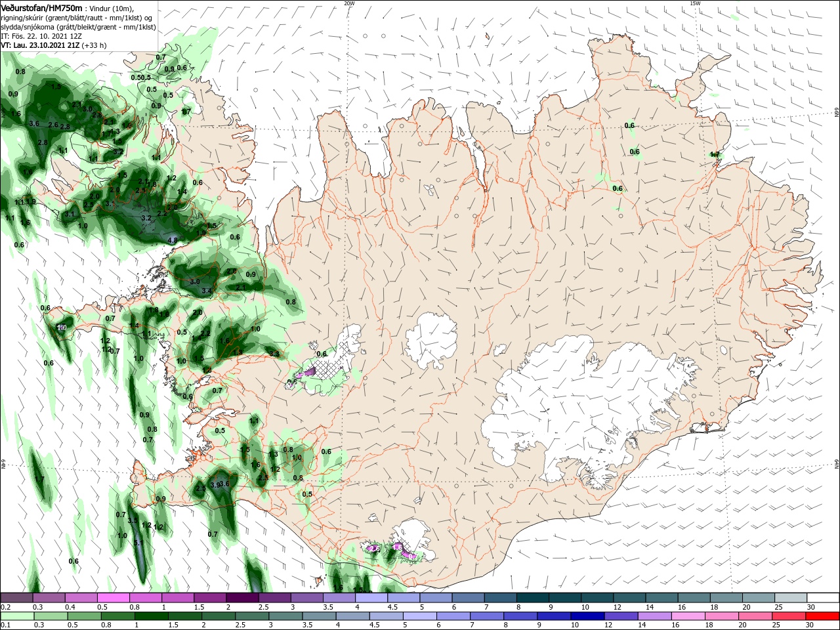Click the 4.8 precipitation value on the map
This screenshot has height=630, width=840.
coord(173,240)
